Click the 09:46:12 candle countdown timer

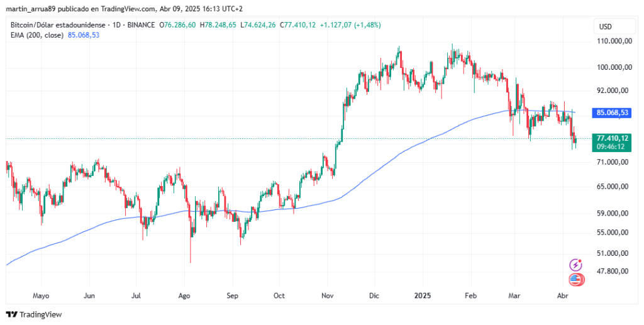click(x=611, y=146)
